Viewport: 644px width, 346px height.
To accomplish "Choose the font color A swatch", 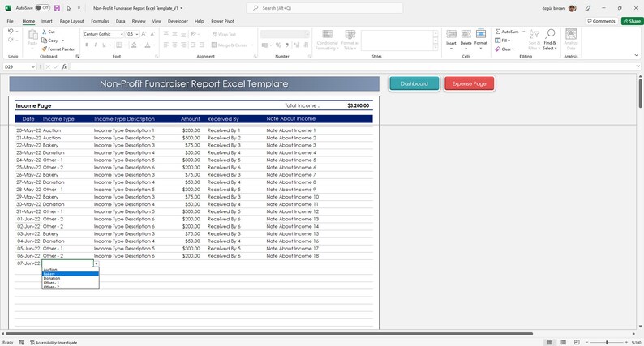I will click(x=148, y=45).
